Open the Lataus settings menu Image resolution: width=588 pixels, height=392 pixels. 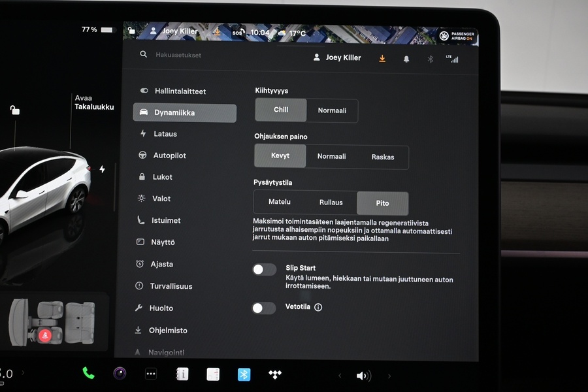pos(165,134)
